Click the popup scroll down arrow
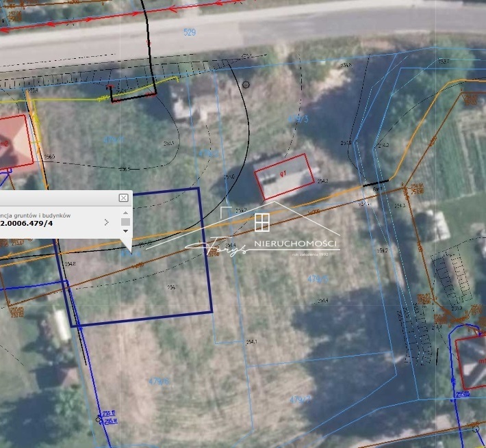Viewport: 486px width, 448px height. 125,231
